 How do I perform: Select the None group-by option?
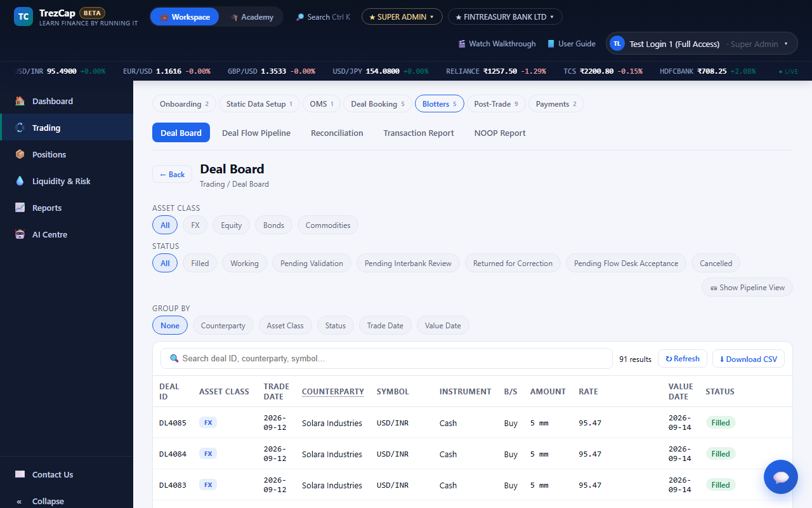coord(170,326)
